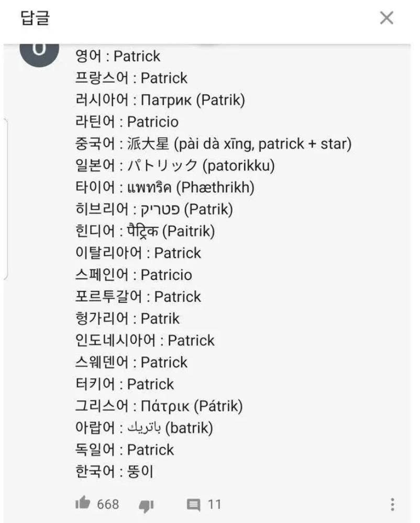
Task: Click the Russian Патрик translation line
Action: tap(160, 100)
